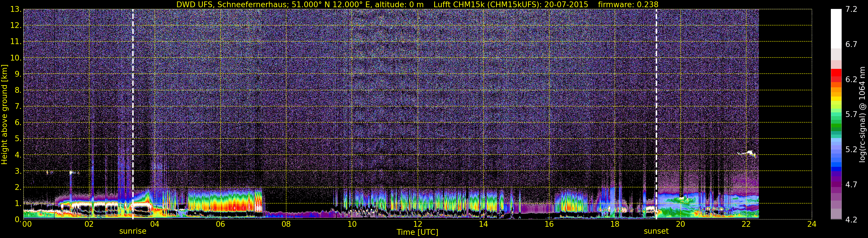Viewport: 868px width, 238px height.
Task: Pick the bright red band in the colorbar
Action: [x=836, y=73]
